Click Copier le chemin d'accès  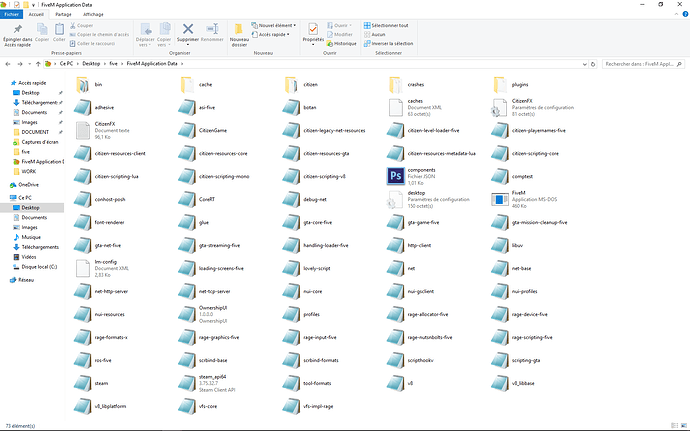point(99,34)
